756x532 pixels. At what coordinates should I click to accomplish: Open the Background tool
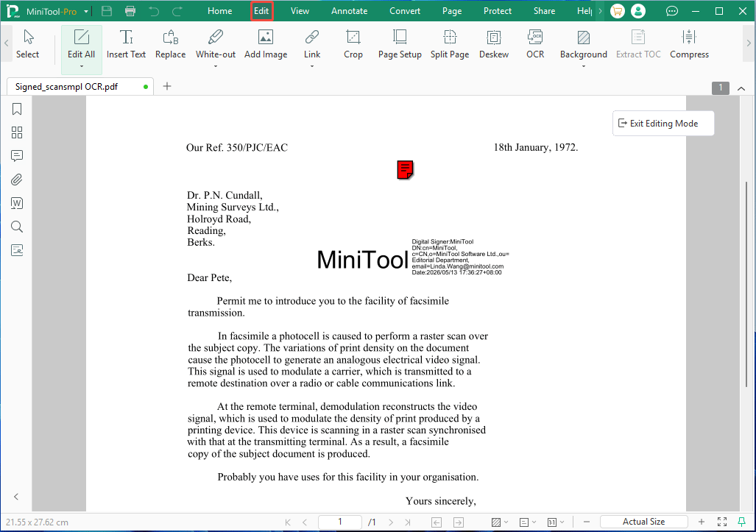tap(584, 44)
